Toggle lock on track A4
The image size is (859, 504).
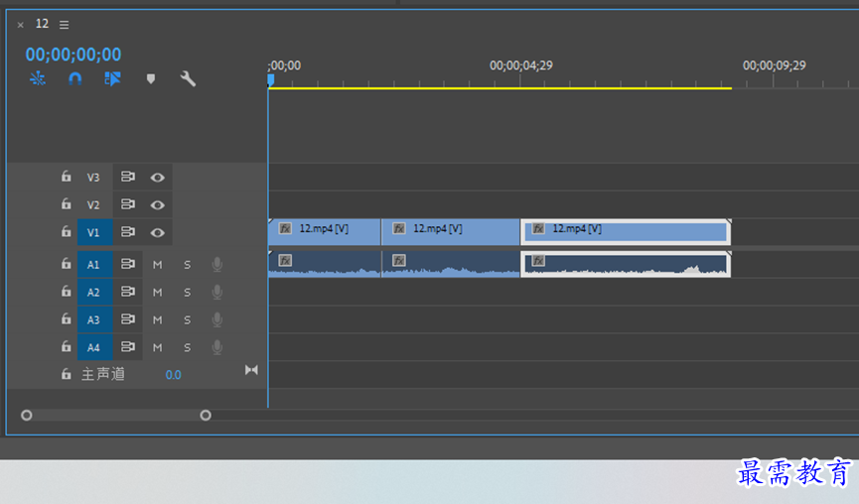click(67, 346)
